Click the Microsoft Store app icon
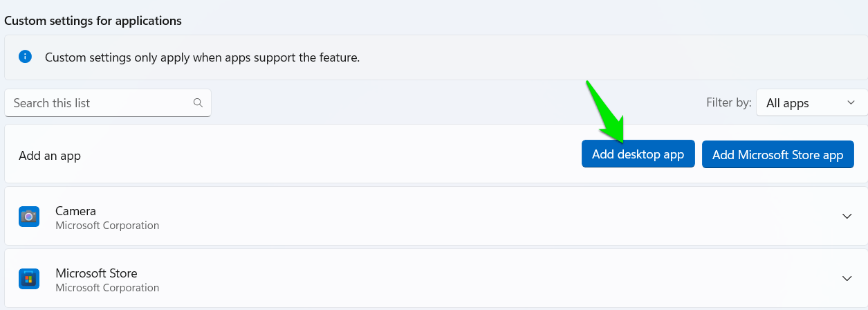The image size is (868, 310). [28, 279]
